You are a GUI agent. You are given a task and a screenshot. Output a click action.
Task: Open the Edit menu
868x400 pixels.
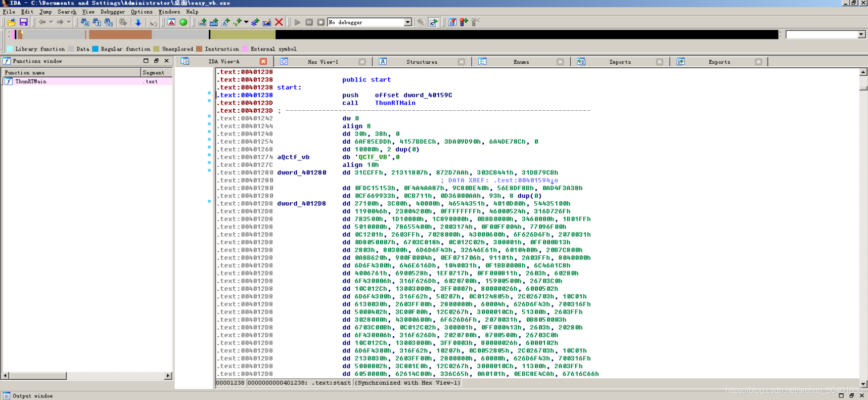click(27, 12)
